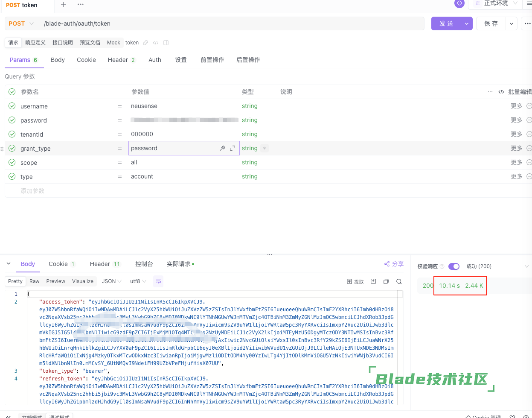Click the 添加参数 add parameter field
Viewport: 532px width, 418px height.
tap(32, 191)
